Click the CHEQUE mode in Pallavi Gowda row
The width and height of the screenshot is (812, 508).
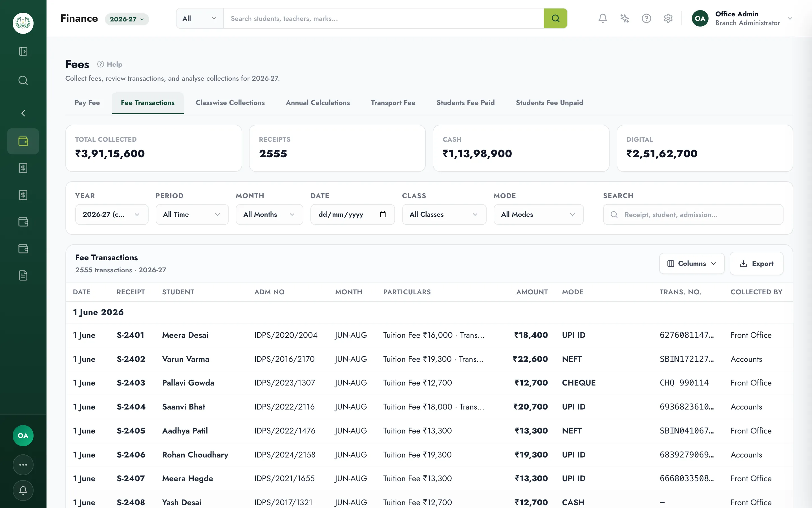click(579, 383)
